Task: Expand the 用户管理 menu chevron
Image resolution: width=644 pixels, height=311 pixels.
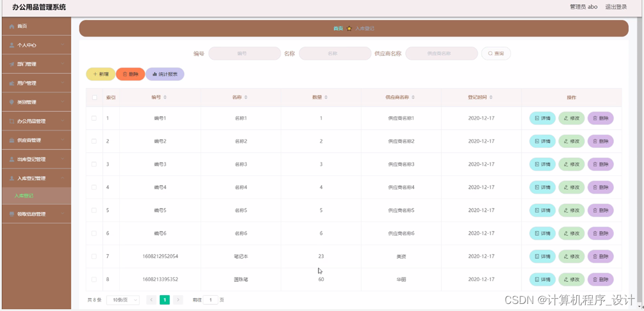Action: pos(62,83)
